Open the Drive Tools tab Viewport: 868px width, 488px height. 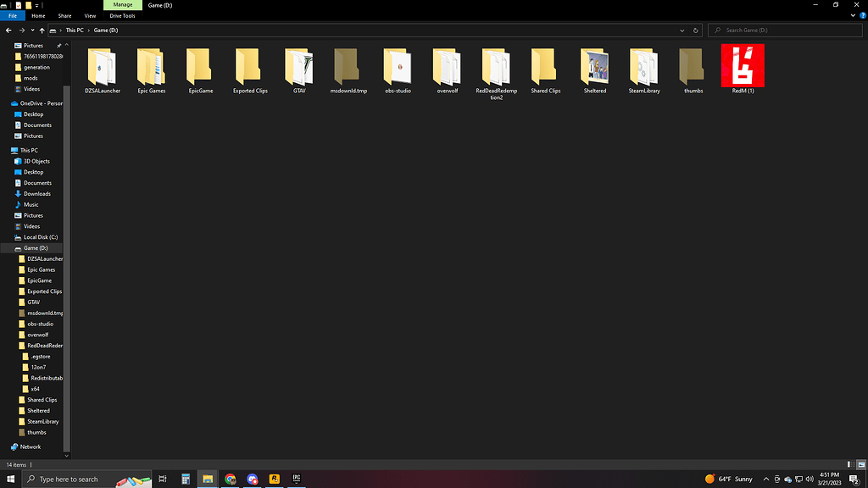coord(123,16)
